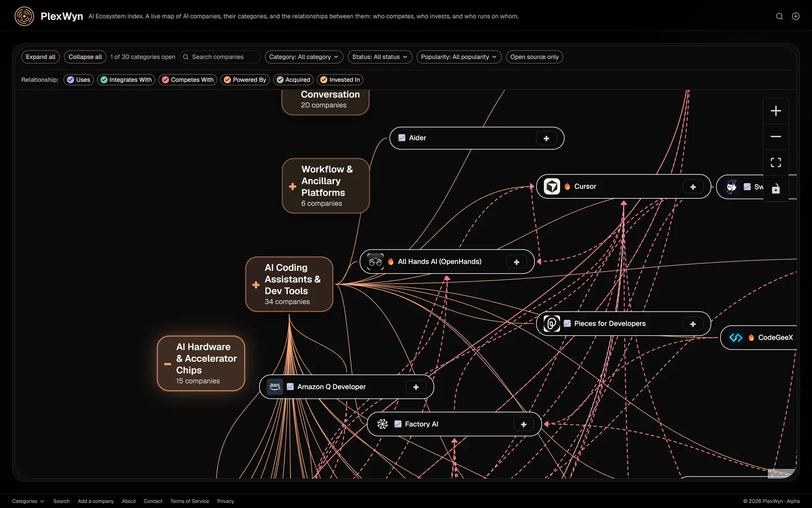Click the plus icon on Pieces for Developers

(693, 324)
